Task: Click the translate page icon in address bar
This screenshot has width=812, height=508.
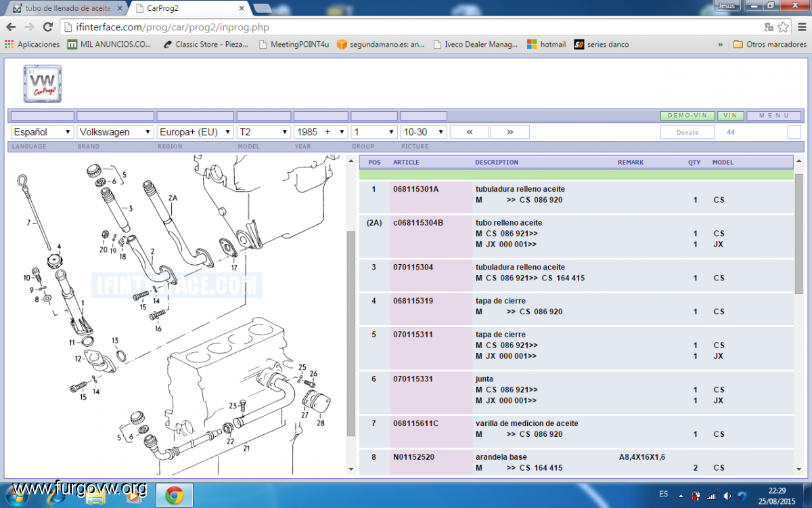Action: point(769,27)
